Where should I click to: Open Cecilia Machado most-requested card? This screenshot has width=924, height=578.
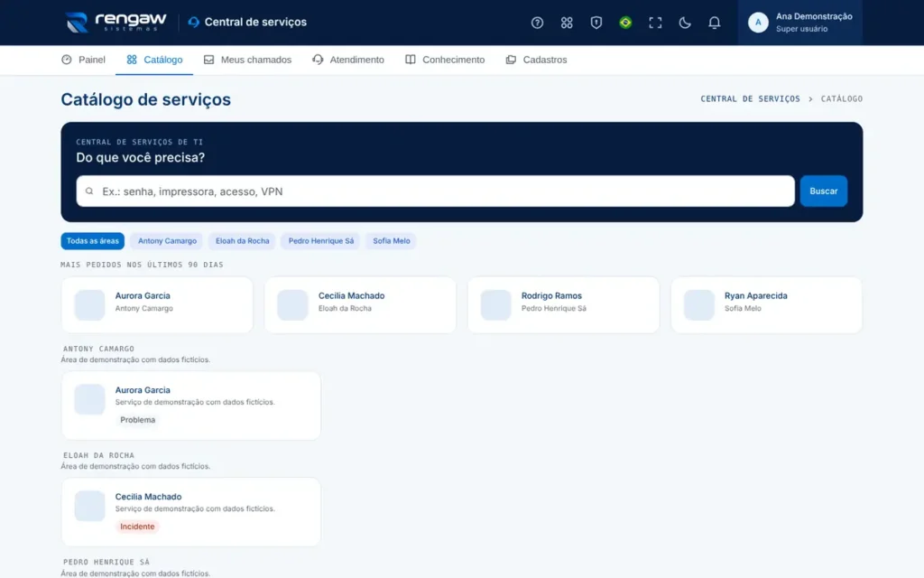(360, 305)
